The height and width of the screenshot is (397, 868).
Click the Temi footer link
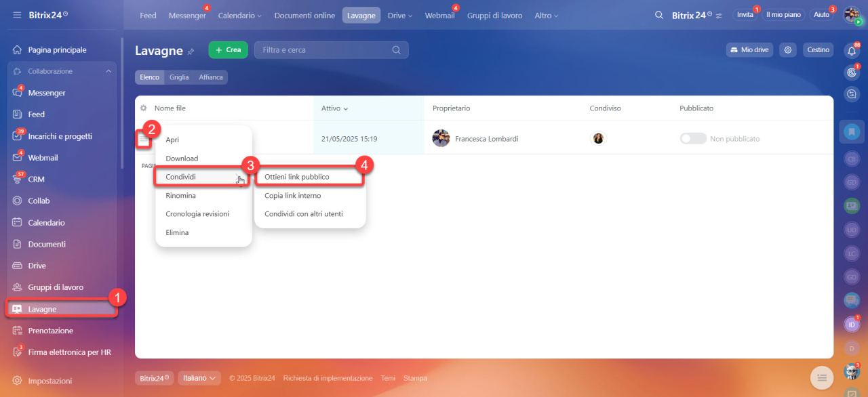(388, 378)
